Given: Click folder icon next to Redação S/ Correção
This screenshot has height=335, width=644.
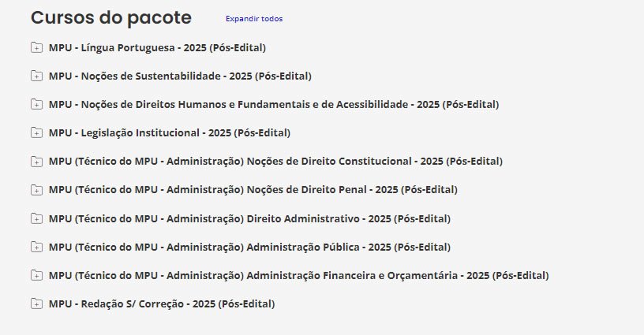Looking at the screenshot, I should click(36, 303).
